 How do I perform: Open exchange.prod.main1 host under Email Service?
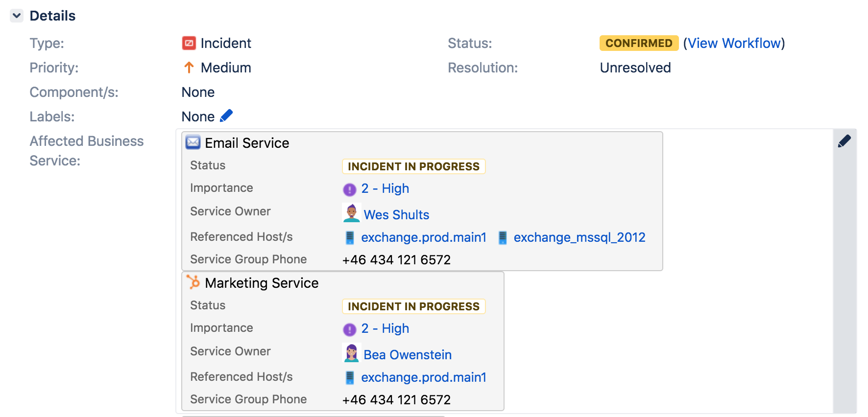pyautogui.click(x=423, y=237)
